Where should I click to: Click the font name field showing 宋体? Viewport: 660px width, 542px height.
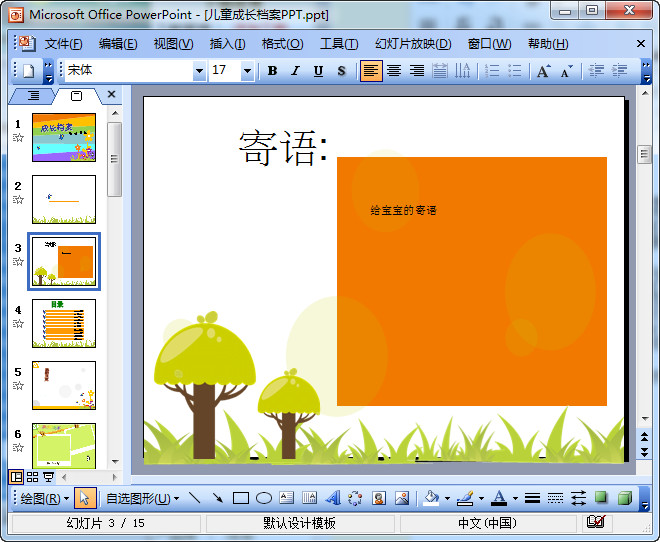(129, 71)
